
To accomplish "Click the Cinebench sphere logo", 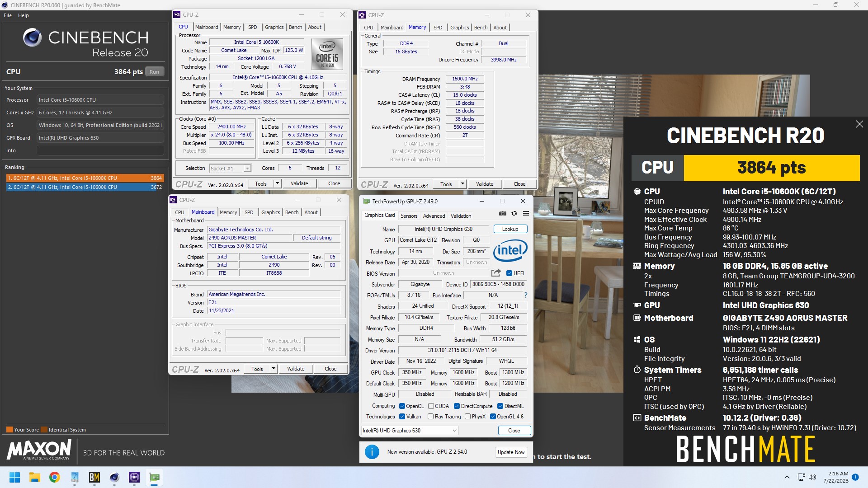I will click(32, 38).
